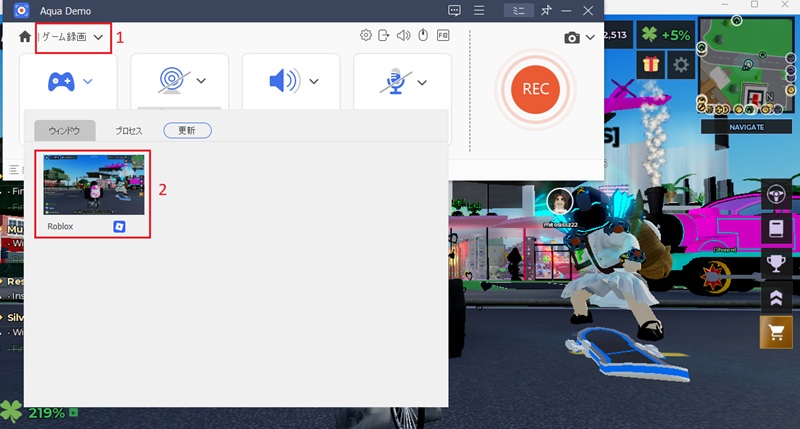The width and height of the screenshot is (800, 429).
Task: Click the camera screenshot icon
Action: coord(572,38)
